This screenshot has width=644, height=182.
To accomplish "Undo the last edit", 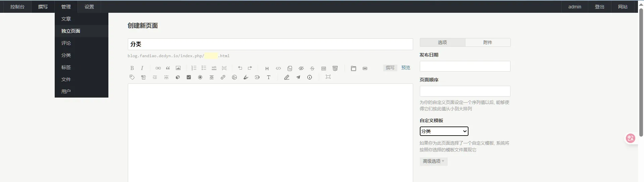I will point(240,68).
